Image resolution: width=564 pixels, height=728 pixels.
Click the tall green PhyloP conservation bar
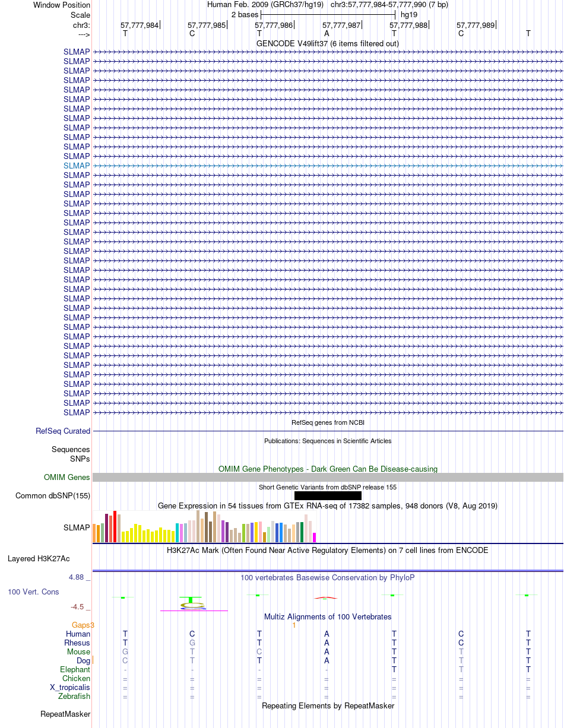pos(190,599)
